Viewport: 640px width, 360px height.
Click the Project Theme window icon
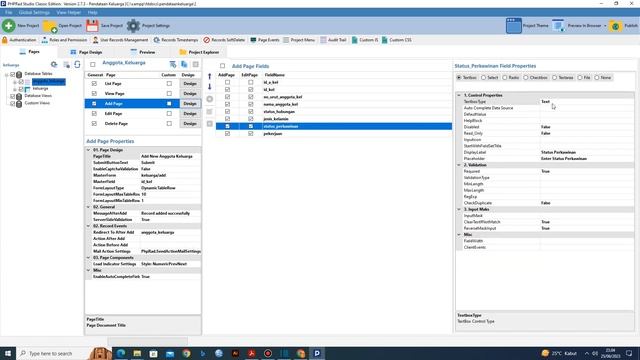pos(513,26)
